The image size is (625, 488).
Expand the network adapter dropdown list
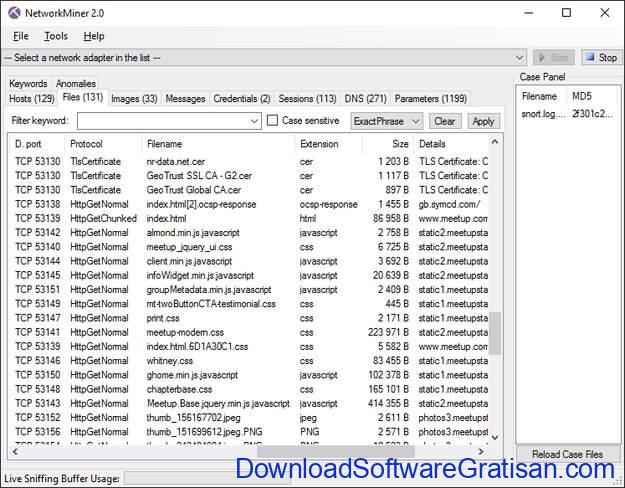(519, 58)
